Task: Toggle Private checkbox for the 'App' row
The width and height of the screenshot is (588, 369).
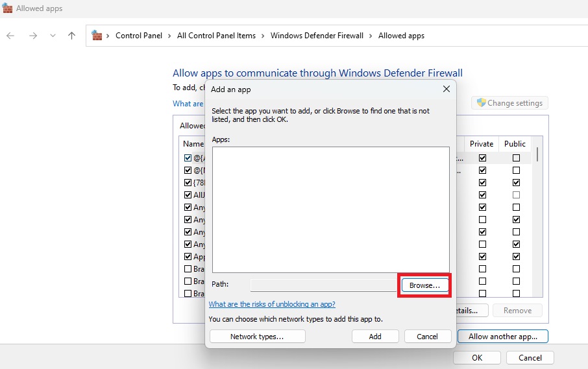Action: (483, 257)
